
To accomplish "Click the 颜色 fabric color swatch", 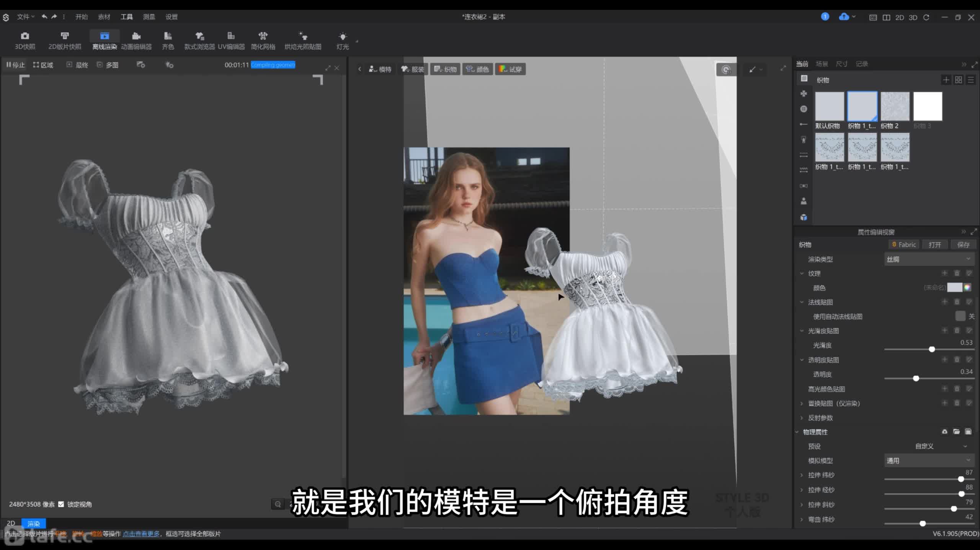I will [954, 287].
